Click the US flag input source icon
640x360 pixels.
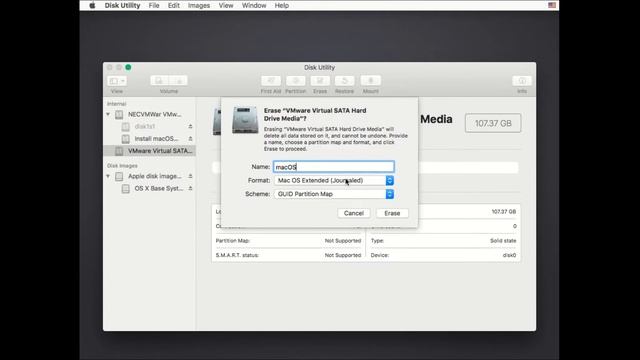(552, 5)
